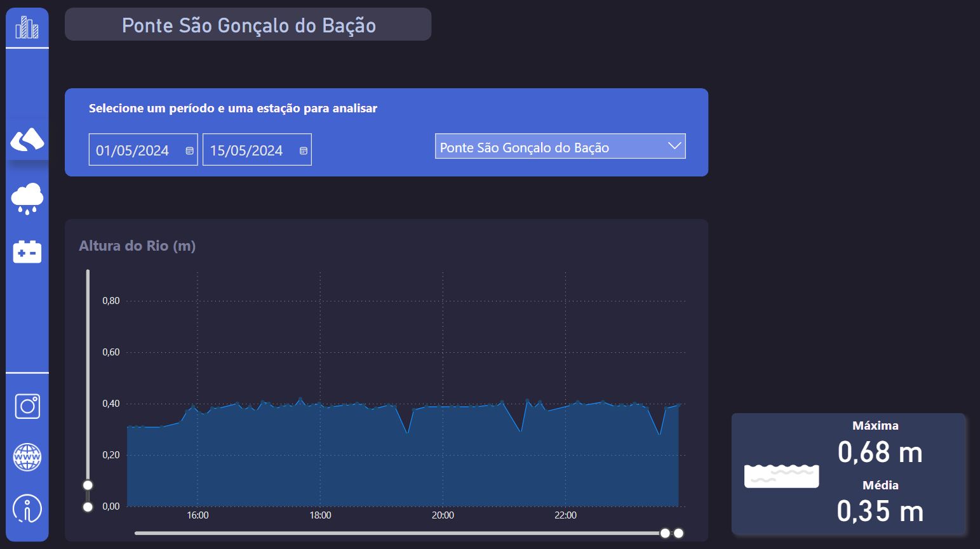Click the 0,40 y-axis label
The width and height of the screenshot is (980, 549).
111,404
